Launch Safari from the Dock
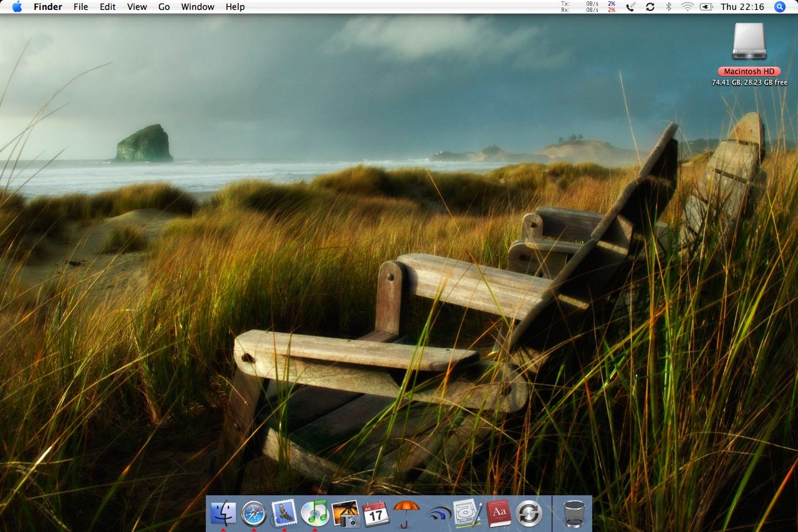This screenshot has height=532, width=798. click(254, 513)
